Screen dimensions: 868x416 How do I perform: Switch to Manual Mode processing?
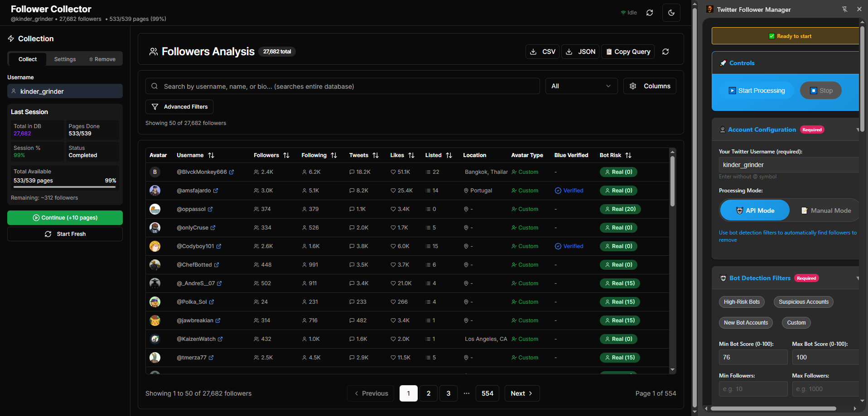[826, 210]
